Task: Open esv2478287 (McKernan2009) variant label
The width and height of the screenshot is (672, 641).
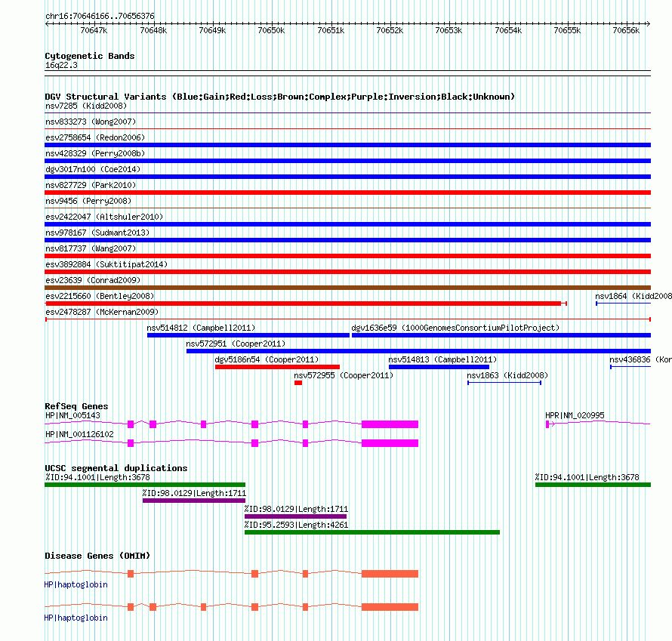Action: 102,312
